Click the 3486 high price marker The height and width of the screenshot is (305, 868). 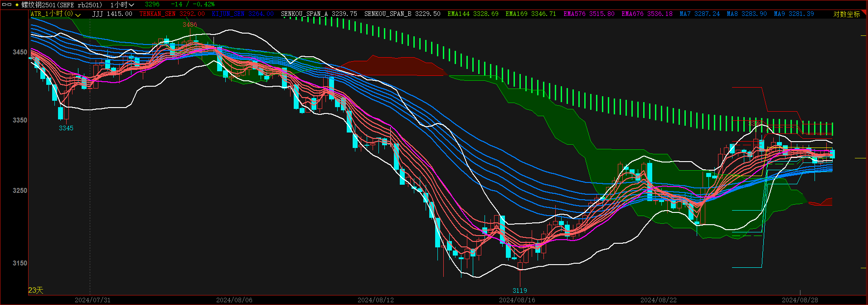point(189,25)
